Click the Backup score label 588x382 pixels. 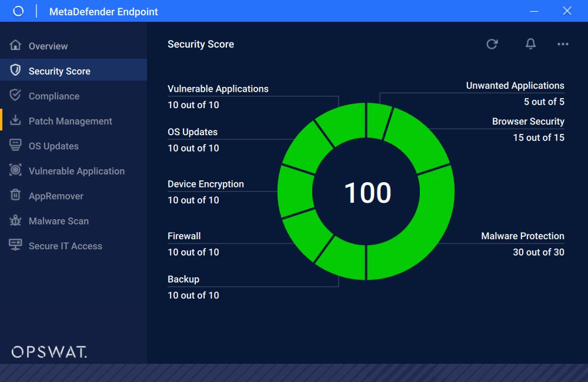coord(183,279)
